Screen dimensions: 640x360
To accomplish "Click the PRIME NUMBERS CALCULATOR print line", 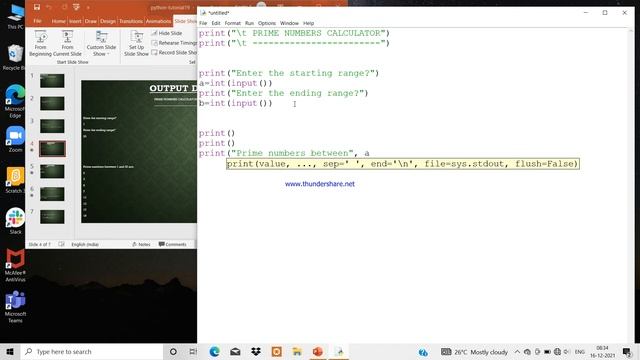I will pos(294,33).
